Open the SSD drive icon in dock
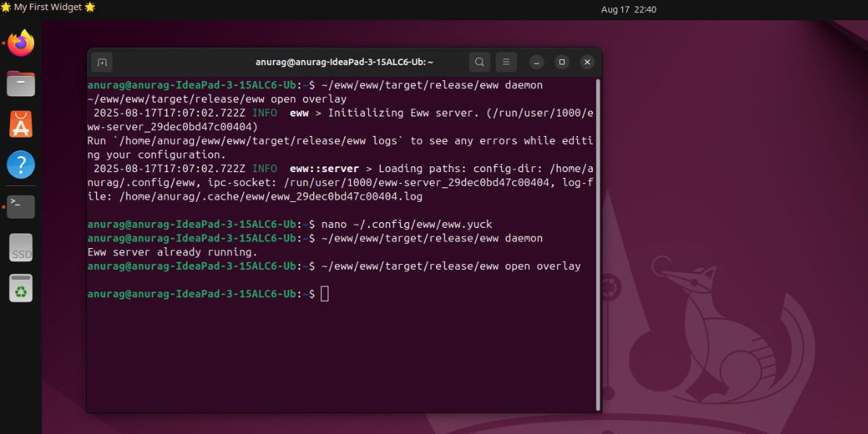This screenshot has width=868, height=434. pos(21,247)
